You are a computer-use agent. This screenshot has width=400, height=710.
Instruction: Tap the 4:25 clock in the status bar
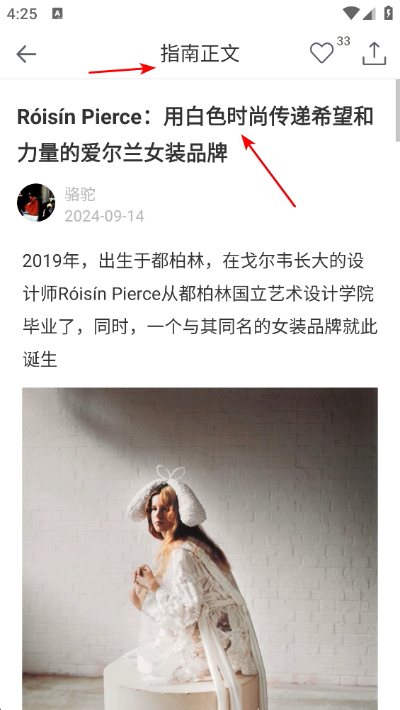click(22, 14)
